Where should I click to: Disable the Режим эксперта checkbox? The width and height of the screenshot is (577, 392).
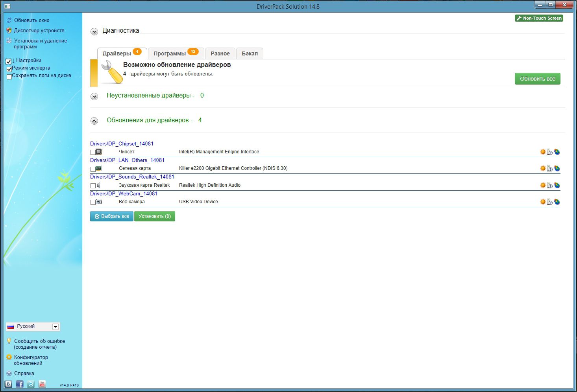pyautogui.click(x=9, y=69)
